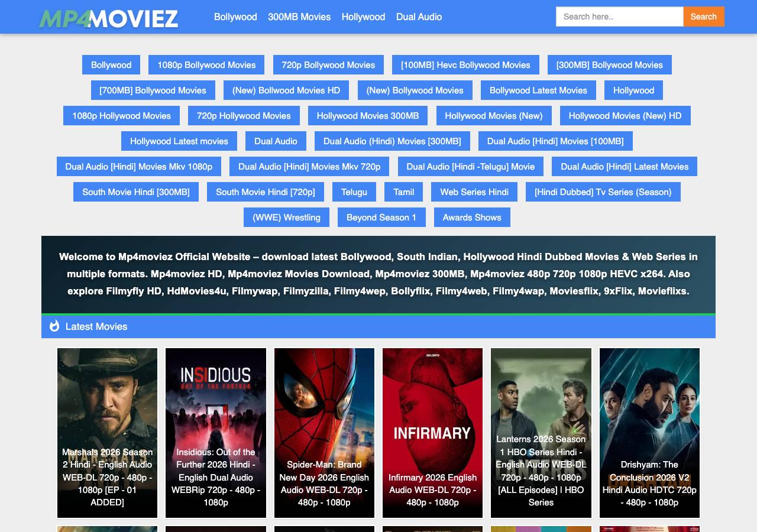The width and height of the screenshot is (757, 532).
Task: Click the MP4Moviez logo
Action: (109, 18)
